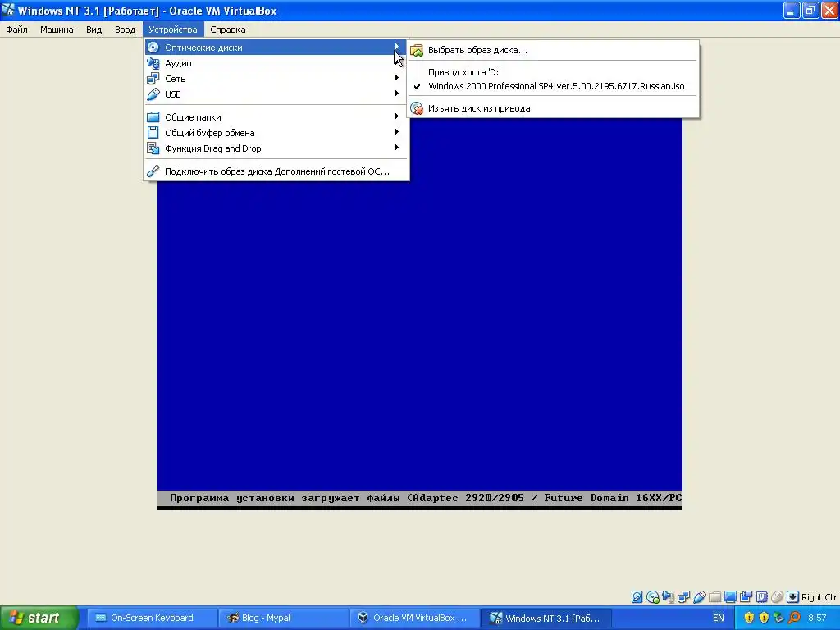
Task: Click the audio status bar icon
Action: point(668,597)
